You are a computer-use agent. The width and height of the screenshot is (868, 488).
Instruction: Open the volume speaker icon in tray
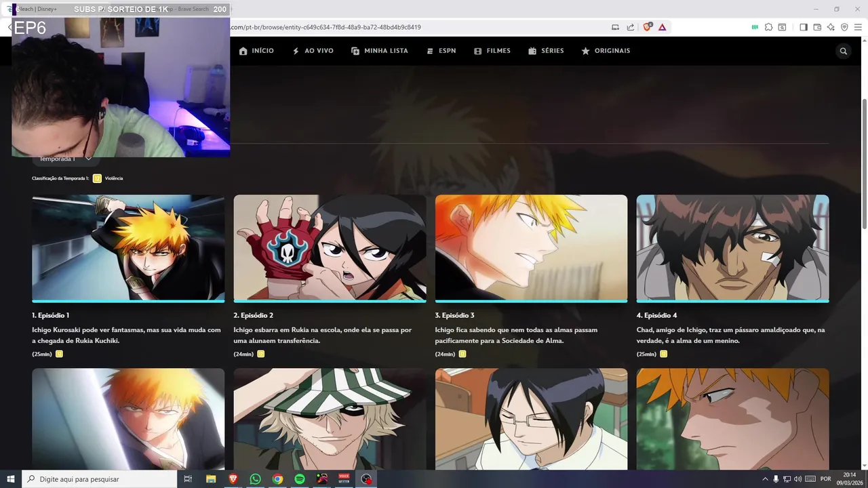(797, 479)
